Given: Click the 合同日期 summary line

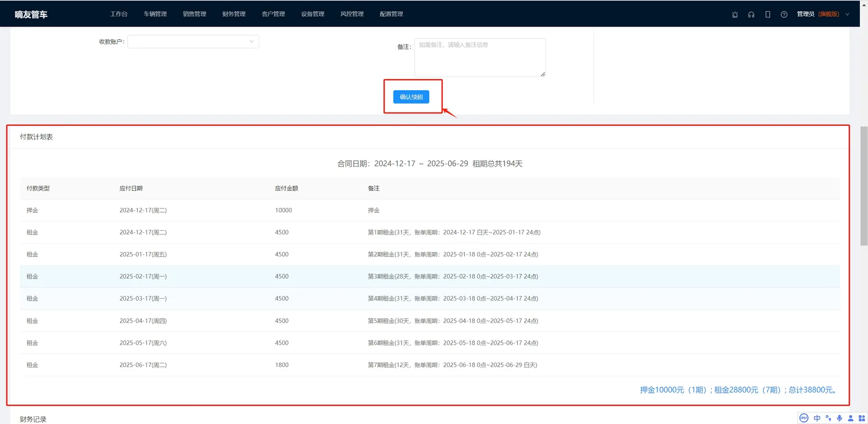Looking at the screenshot, I should [430, 164].
